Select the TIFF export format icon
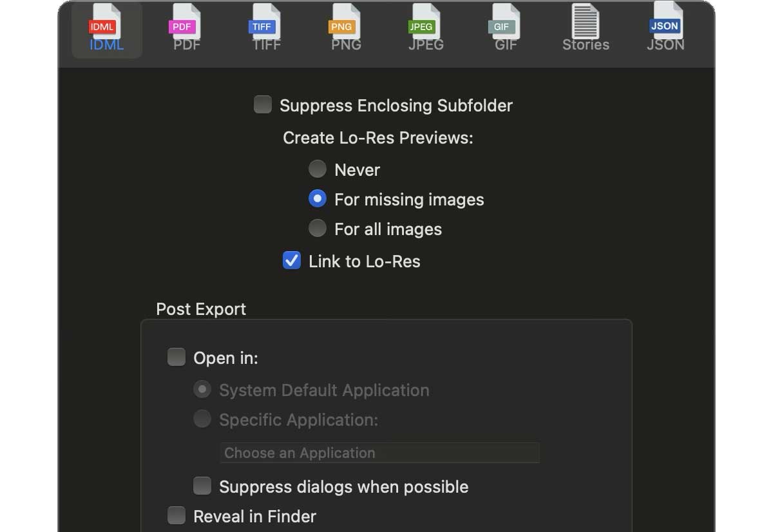 tap(265, 26)
